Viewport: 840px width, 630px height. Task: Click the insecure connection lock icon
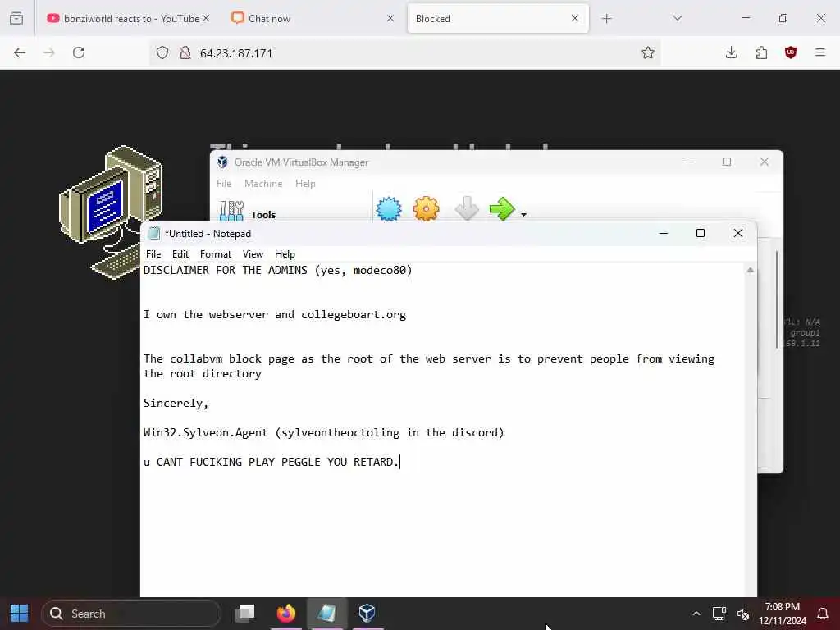click(185, 52)
